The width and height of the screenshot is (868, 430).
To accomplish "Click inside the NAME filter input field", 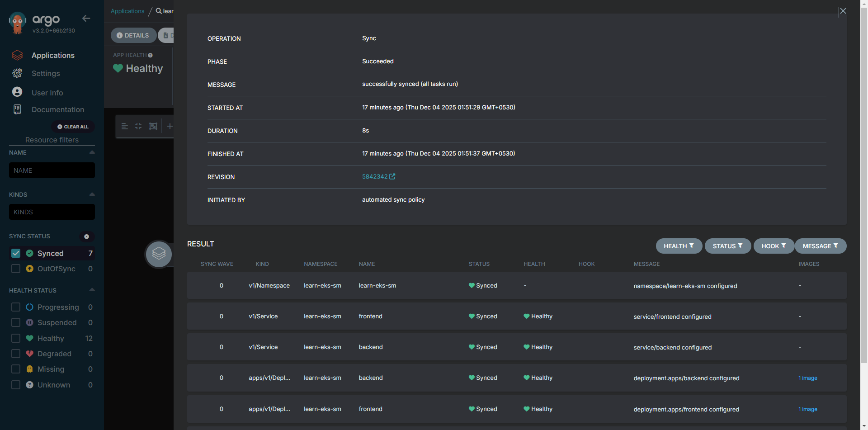I will (52, 170).
